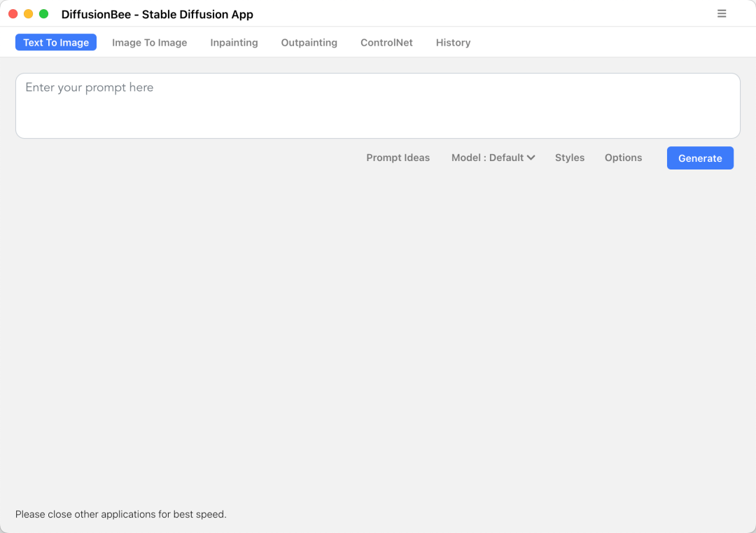Click the DiffusionBee window title text

point(157,15)
